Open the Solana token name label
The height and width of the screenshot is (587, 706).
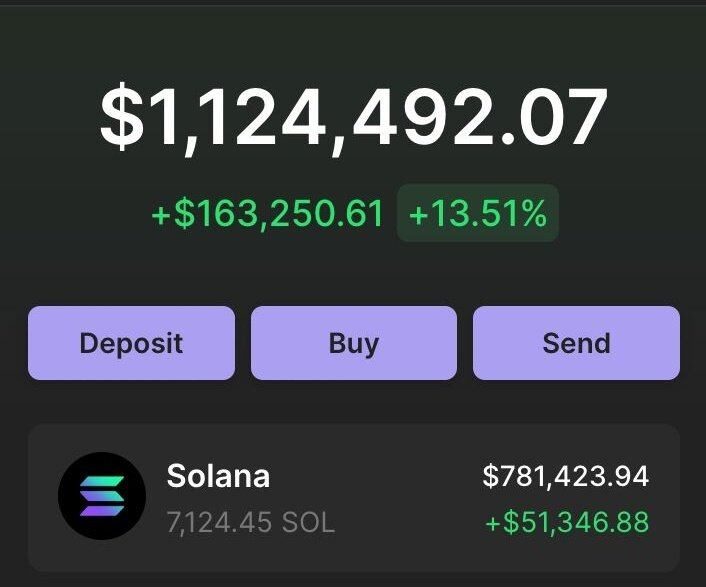click(x=218, y=476)
